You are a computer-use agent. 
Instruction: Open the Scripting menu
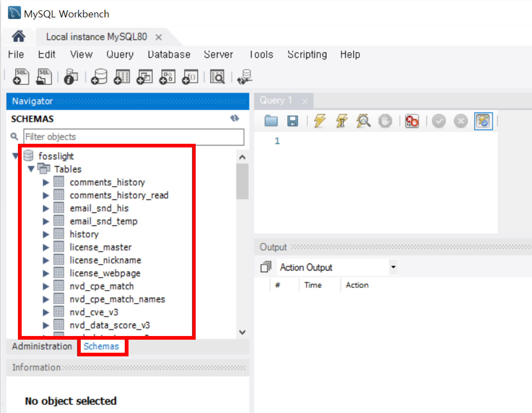pyautogui.click(x=307, y=54)
